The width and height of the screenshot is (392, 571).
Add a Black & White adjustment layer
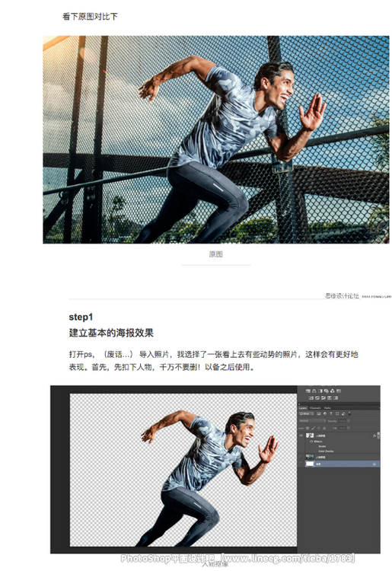[320, 391]
